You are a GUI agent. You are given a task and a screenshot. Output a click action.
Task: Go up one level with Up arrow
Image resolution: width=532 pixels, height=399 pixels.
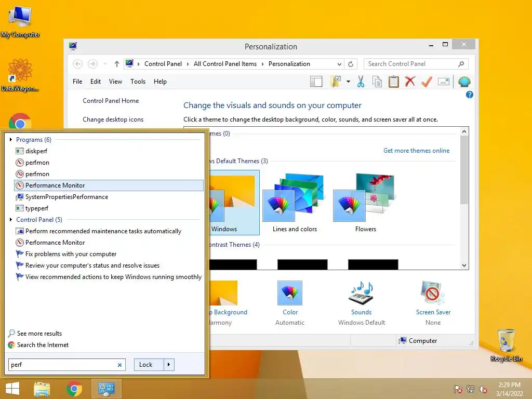pos(117,64)
